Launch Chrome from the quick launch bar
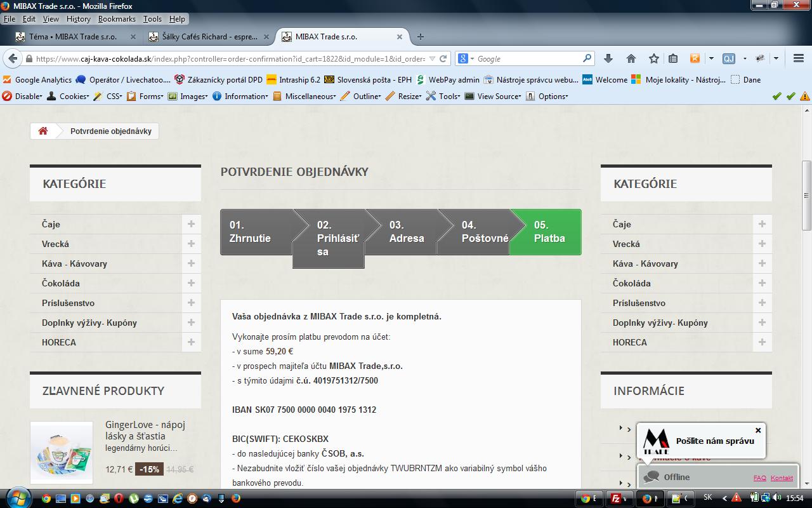The height and width of the screenshot is (508, 812). [x=46, y=498]
